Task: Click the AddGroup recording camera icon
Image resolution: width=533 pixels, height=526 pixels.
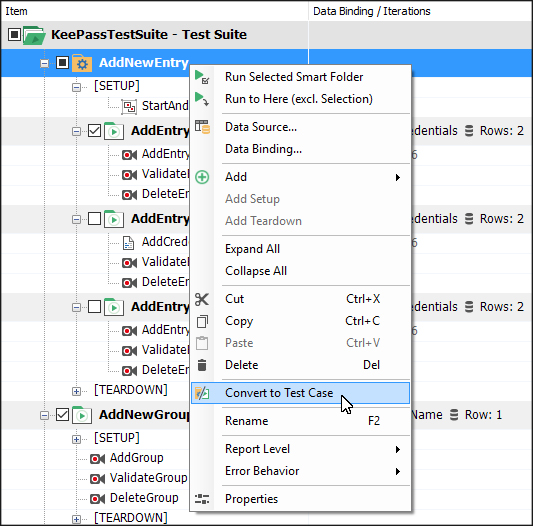Action: point(97,459)
